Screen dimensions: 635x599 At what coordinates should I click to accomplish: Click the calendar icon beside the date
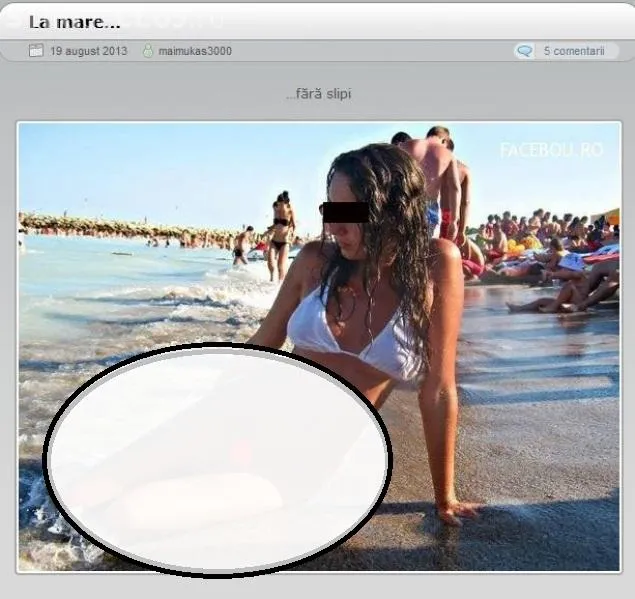point(36,51)
